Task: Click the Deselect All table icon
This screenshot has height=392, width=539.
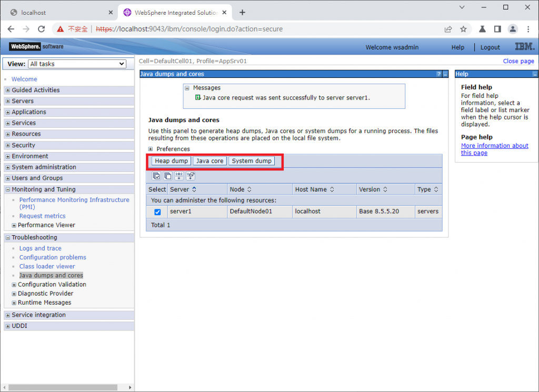Action: coord(168,176)
